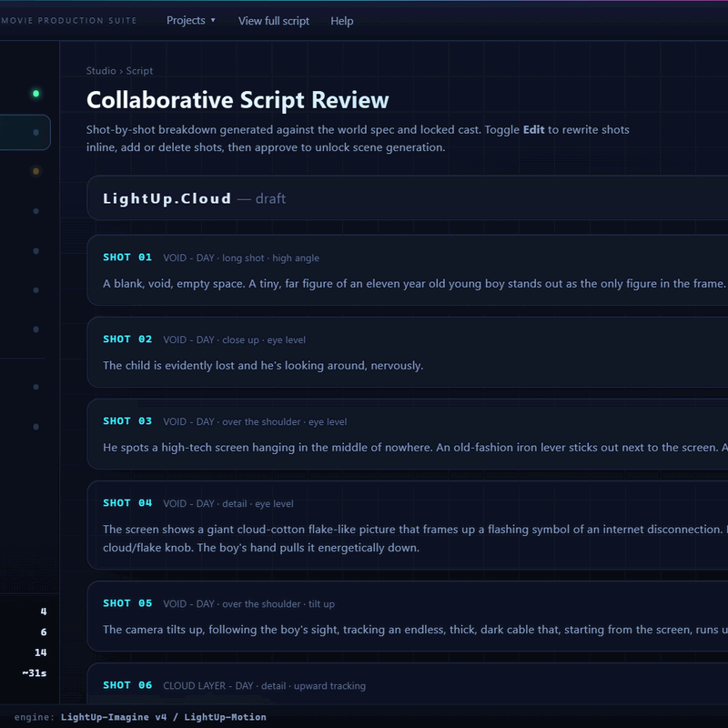Select the Script breadcrumb entry
728x728 pixels.
pos(139,71)
